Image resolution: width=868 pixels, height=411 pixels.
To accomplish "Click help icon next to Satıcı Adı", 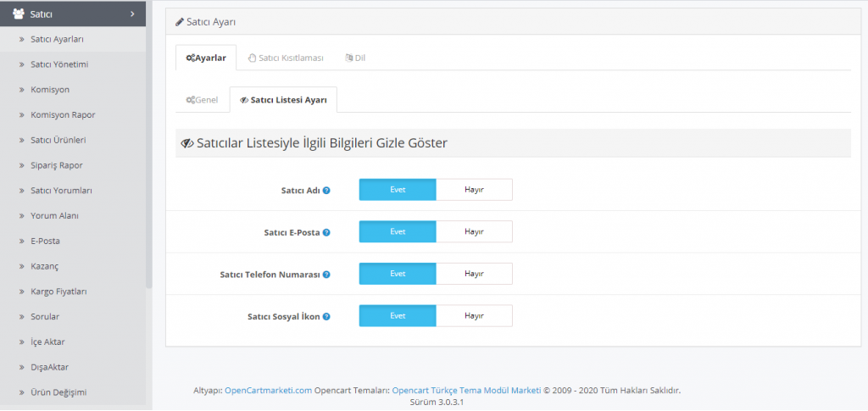I will click(326, 191).
